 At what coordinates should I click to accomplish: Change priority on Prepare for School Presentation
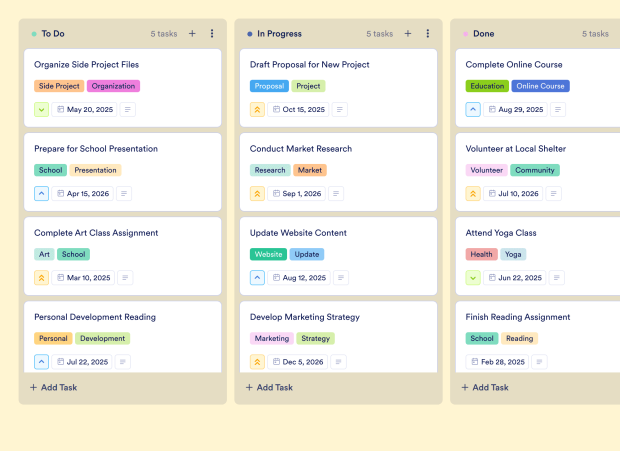point(42,194)
